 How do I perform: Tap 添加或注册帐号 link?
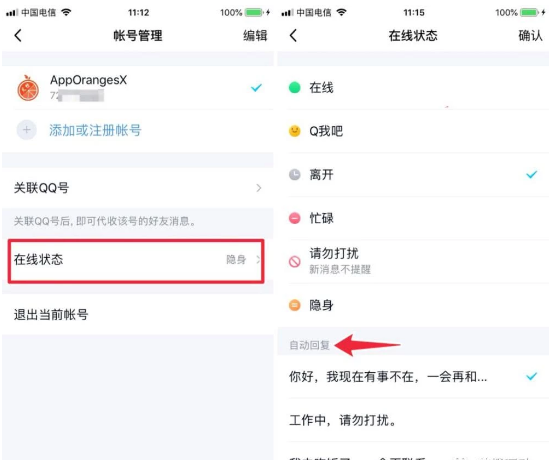coord(95,130)
